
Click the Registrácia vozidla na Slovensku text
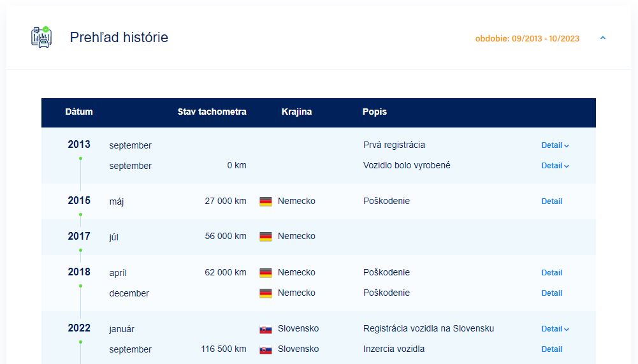[428, 328]
